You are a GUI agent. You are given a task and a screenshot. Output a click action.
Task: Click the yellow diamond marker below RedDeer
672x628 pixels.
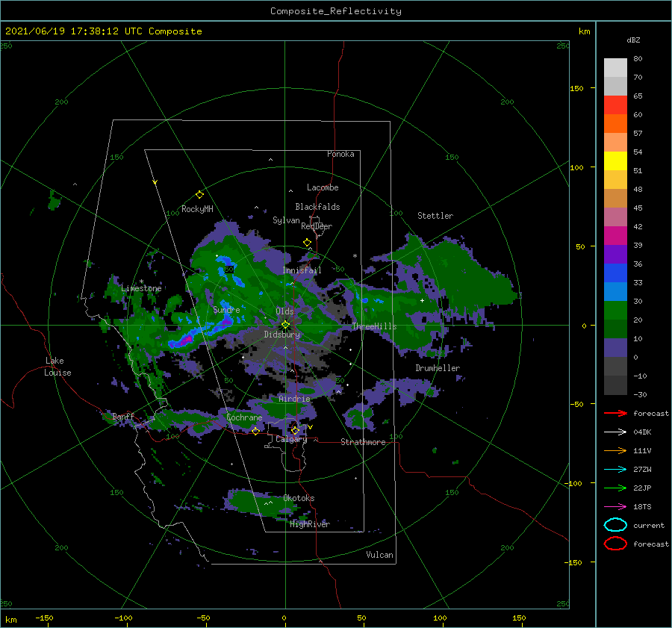click(308, 243)
